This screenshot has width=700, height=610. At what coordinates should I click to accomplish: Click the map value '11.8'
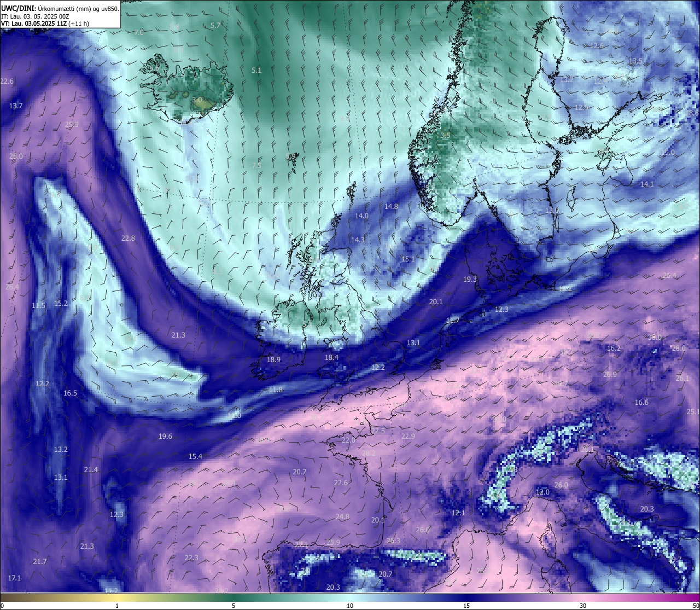[x=276, y=390]
